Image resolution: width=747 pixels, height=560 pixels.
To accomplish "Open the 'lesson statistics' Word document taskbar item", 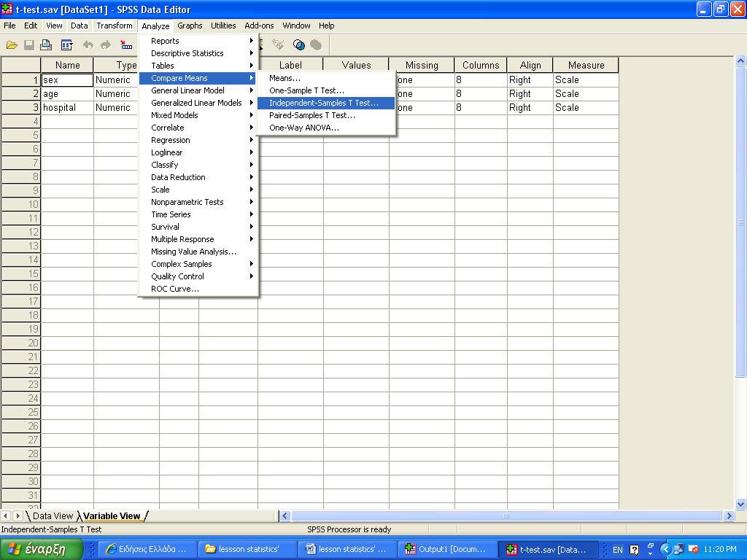I will [347, 549].
